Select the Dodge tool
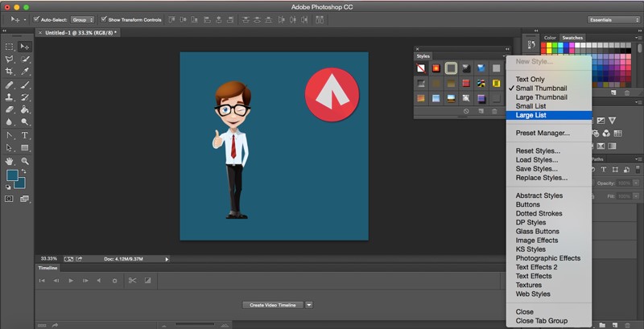Screen dimensions: 644x329 point(25,121)
